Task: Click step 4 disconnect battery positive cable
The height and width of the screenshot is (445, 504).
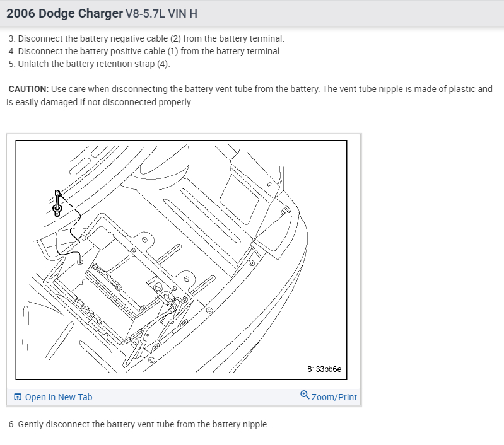Action: 145,51
